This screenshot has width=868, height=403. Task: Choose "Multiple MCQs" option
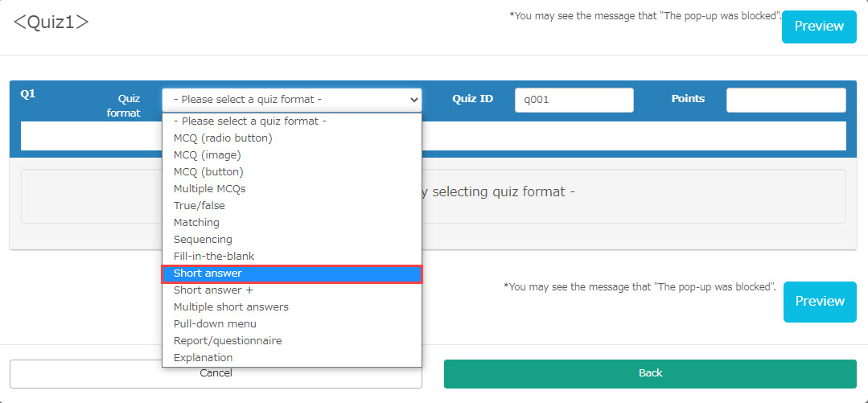pos(210,189)
